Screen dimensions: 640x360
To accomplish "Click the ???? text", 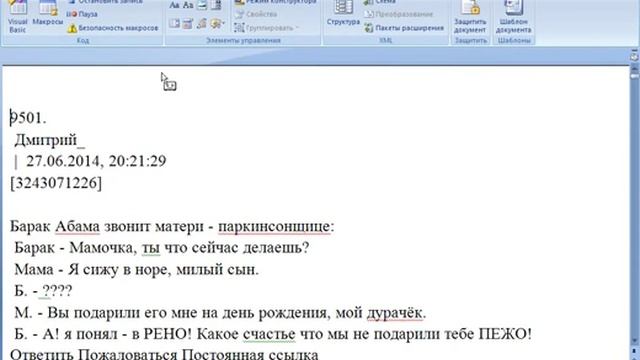I will tap(57, 291).
